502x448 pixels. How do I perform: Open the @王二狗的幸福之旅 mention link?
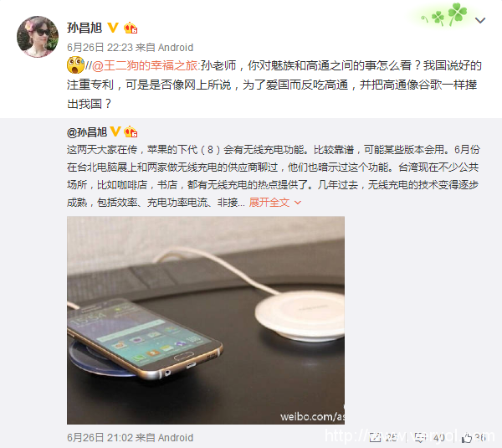pyautogui.click(x=145, y=65)
